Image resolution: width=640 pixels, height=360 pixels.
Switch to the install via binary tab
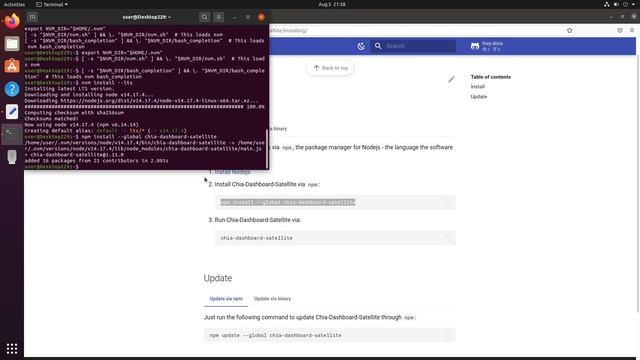(x=278, y=129)
